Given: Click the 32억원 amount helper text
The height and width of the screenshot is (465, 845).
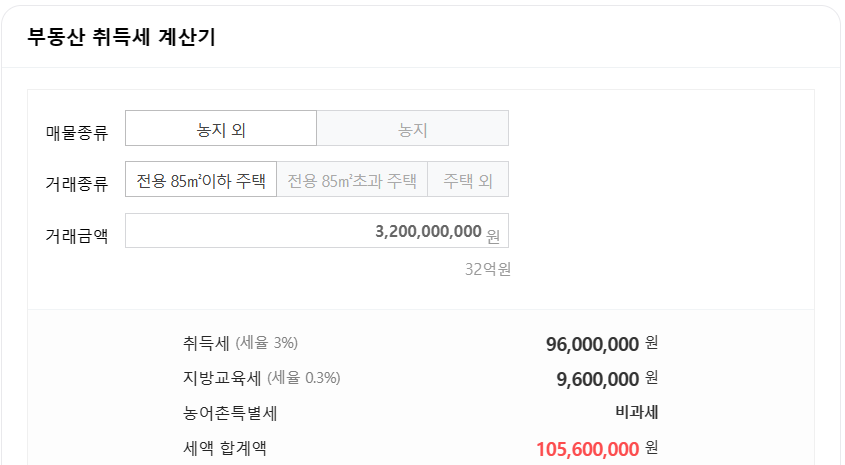Looking at the screenshot, I should [488, 269].
